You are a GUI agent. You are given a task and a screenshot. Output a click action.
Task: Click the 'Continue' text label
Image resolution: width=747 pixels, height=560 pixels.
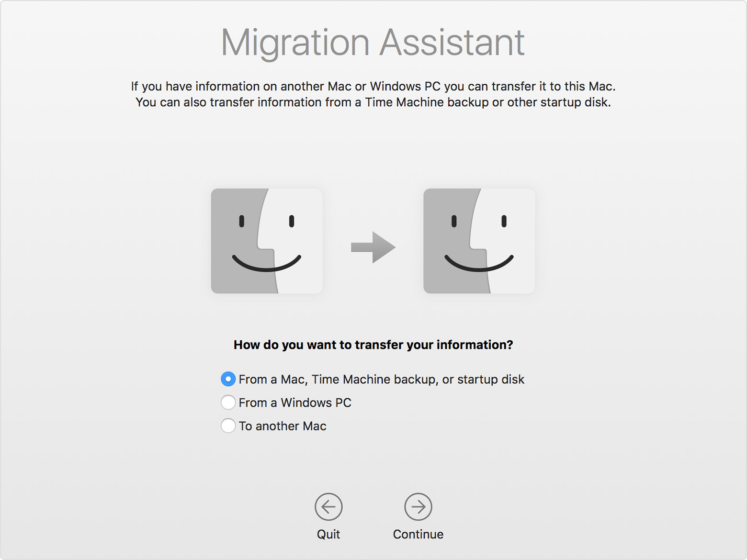coord(418,534)
